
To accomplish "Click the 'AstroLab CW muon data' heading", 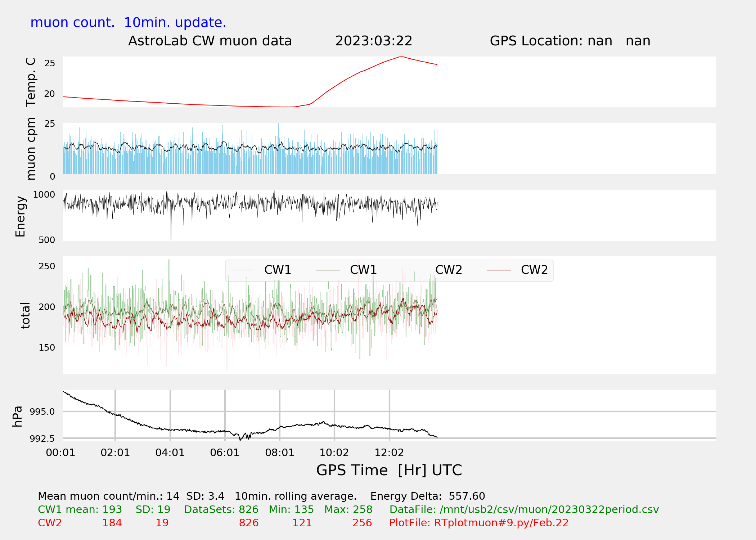I will click(x=210, y=41).
